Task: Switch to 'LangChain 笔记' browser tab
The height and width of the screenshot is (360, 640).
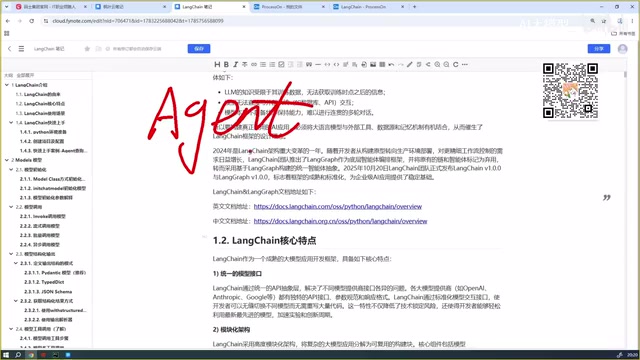Action: (210, 7)
